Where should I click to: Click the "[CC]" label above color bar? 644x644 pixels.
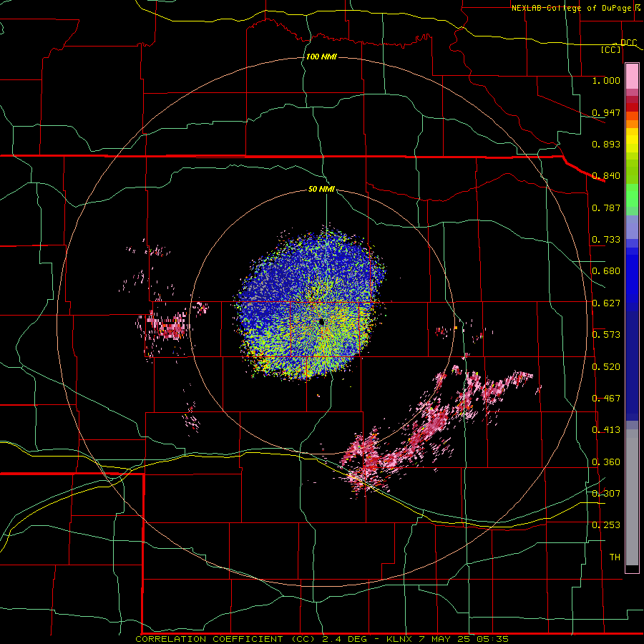(611, 49)
